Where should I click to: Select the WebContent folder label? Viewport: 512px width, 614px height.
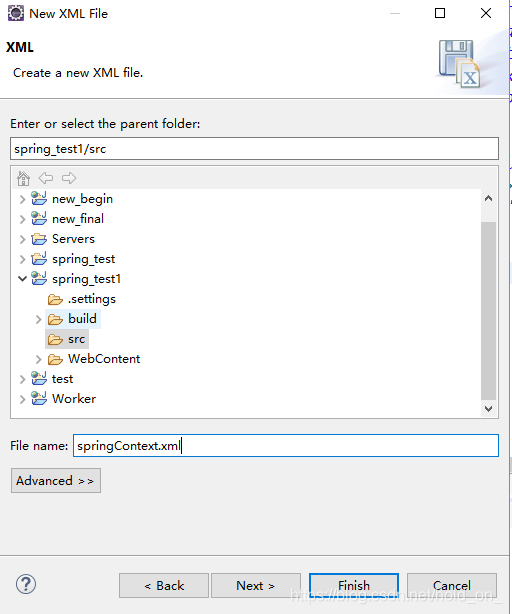coord(104,359)
